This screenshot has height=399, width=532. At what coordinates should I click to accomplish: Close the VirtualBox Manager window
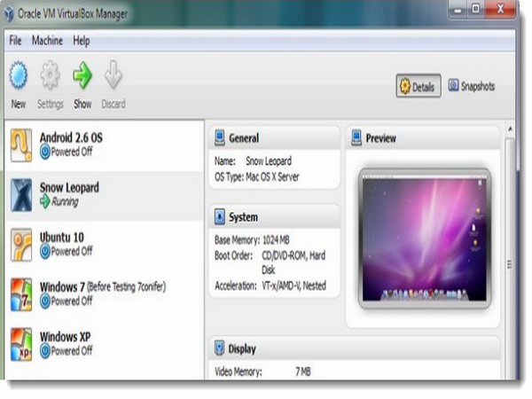(501, 9)
